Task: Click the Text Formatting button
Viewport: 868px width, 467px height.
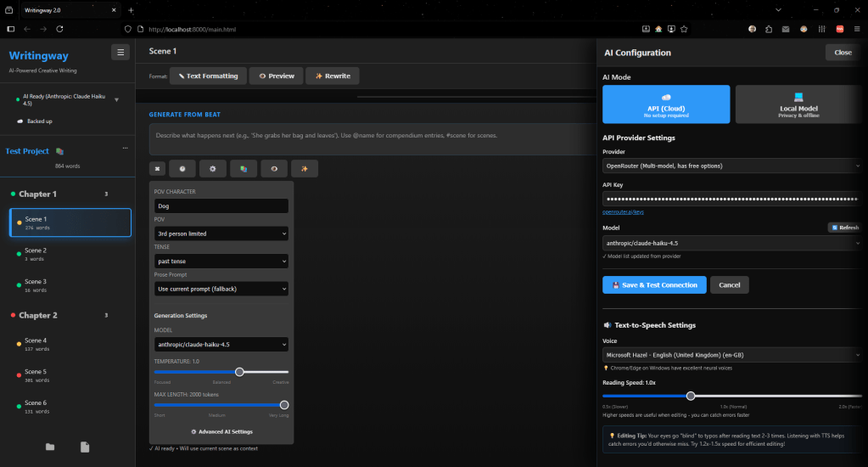Action: coord(208,76)
